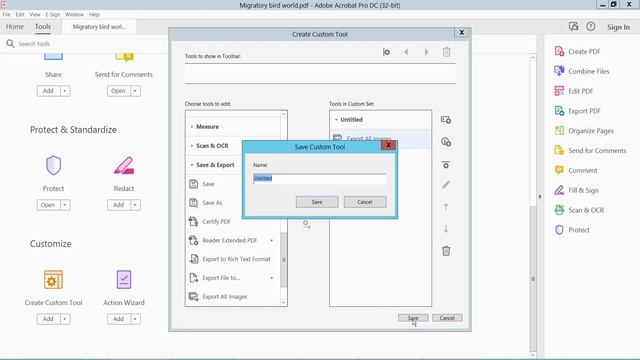The width and height of the screenshot is (640, 360).
Task: Click the Organize Pages icon
Action: pos(559,131)
